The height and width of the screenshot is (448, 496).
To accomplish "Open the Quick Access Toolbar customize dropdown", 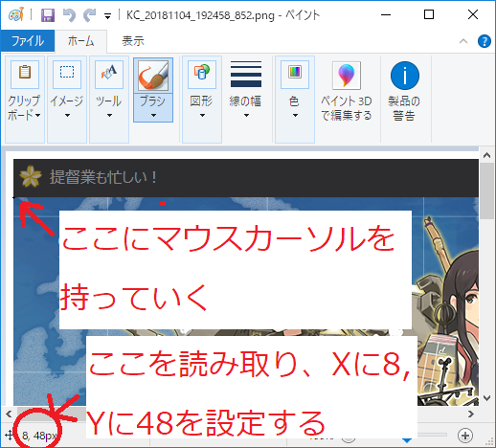I will click(108, 16).
